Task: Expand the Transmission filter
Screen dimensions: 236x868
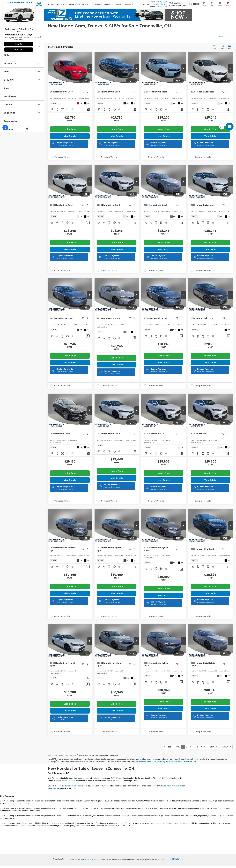Action: point(22,121)
